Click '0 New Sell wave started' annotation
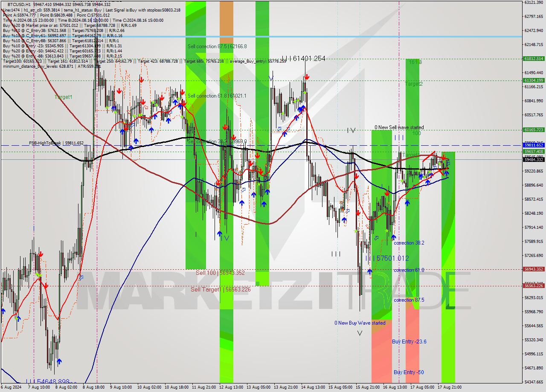546x392 pixels. click(x=399, y=127)
